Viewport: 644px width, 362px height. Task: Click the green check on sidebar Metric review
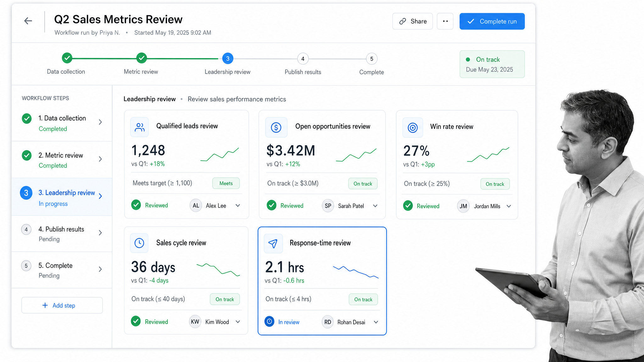point(27,155)
